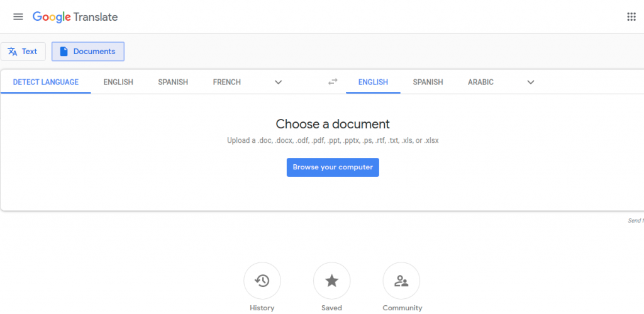Image resolution: width=644 pixels, height=314 pixels.
Task: Click the History label text
Action: (x=262, y=308)
